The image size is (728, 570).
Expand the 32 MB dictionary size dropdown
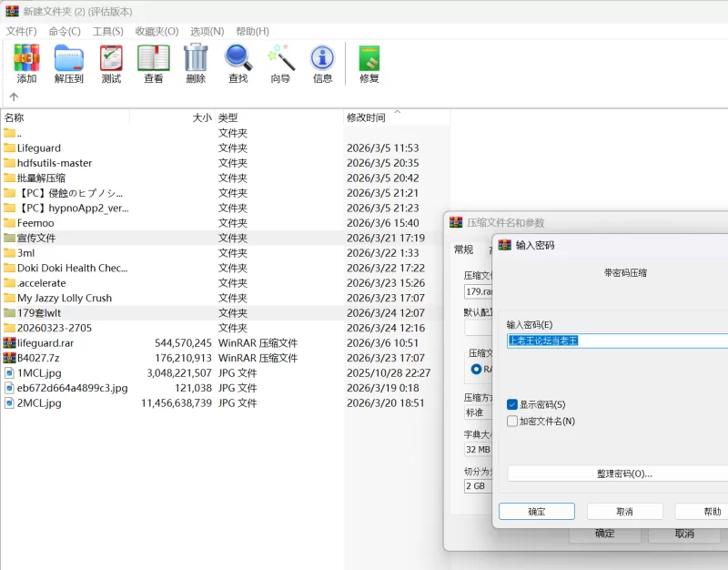477,450
